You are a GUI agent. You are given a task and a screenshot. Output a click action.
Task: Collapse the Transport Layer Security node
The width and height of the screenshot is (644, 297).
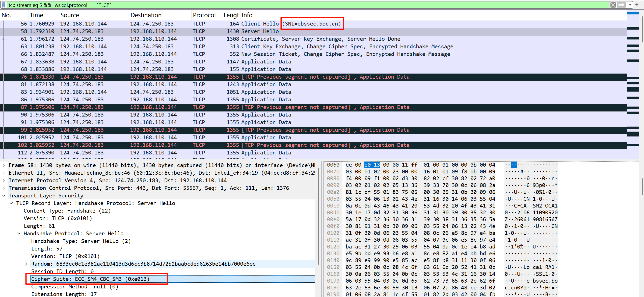click(4, 196)
